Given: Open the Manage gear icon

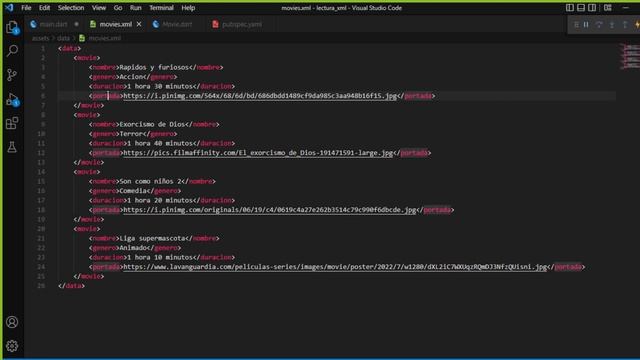Looking at the screenshot, I should tap(12, 346).
